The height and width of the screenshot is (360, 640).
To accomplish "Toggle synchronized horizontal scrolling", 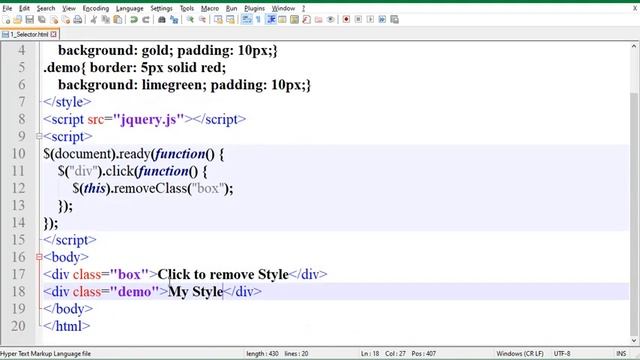I will click(230, 20).
